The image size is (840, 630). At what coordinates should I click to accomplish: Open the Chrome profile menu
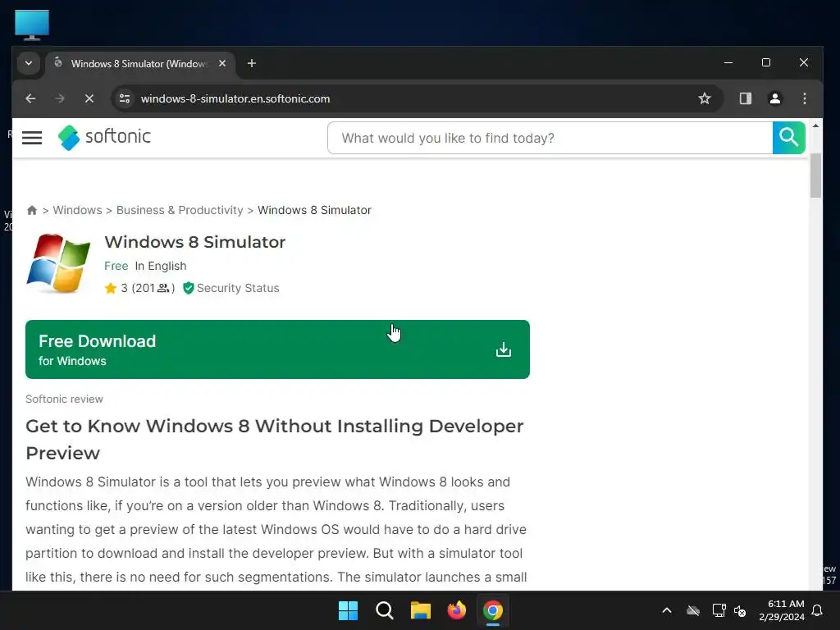[774, 98]
